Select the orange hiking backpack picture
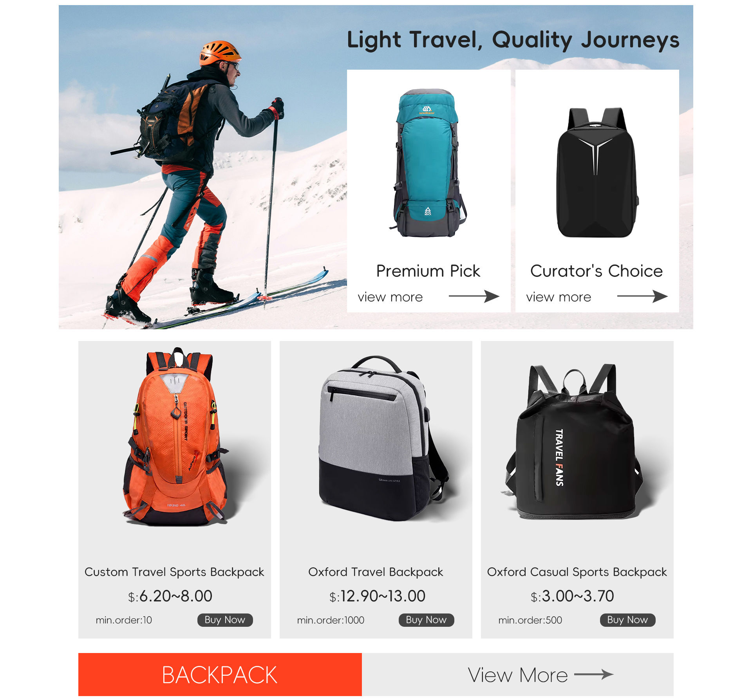 [175, 437]
